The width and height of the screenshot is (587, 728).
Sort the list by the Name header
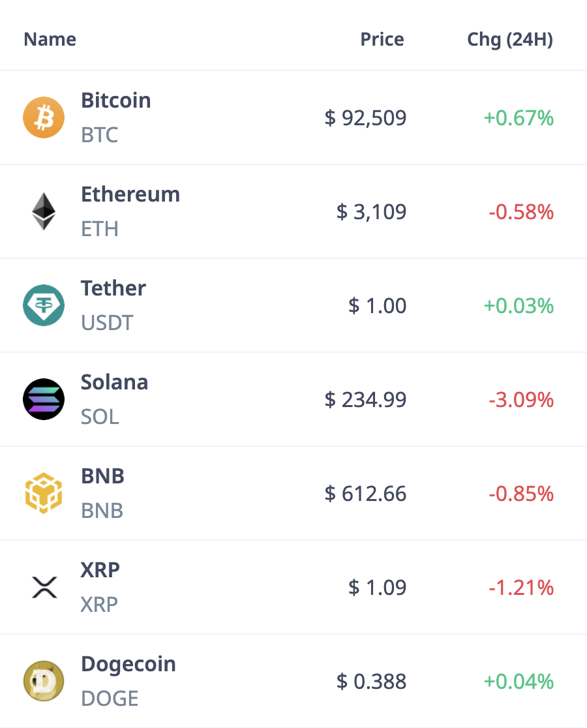tap(50, 39)
